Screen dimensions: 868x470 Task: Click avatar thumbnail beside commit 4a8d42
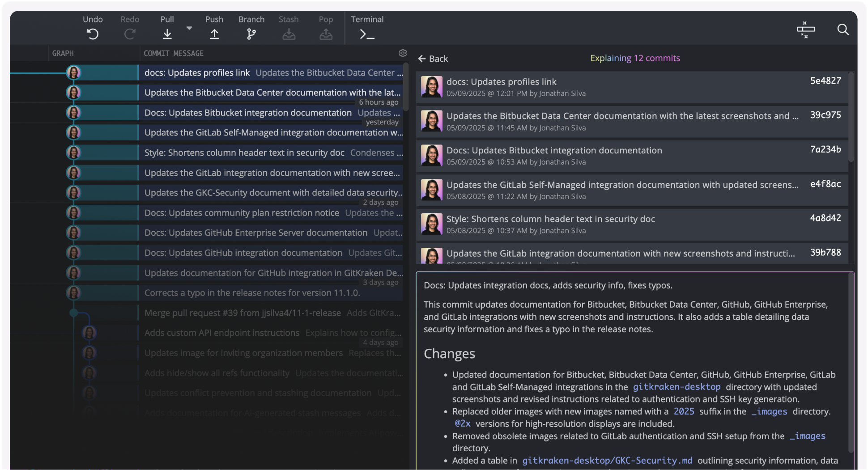tap(431, 224)
